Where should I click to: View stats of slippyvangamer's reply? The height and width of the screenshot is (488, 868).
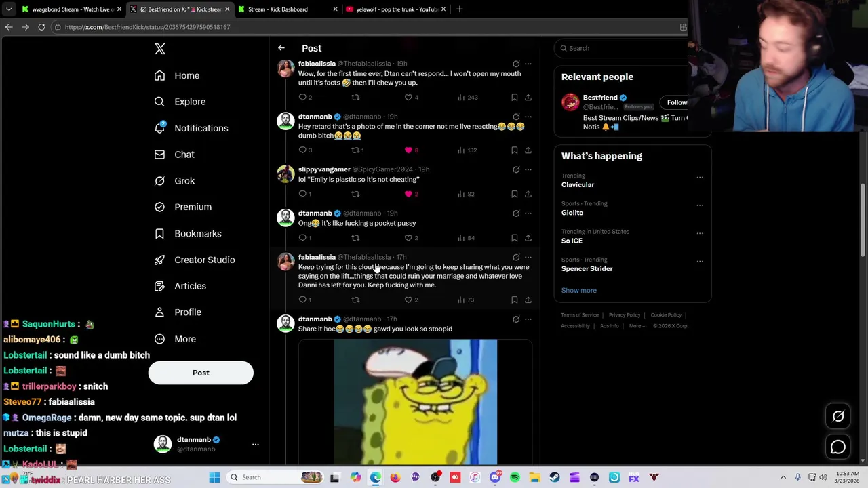pos(466,194)
